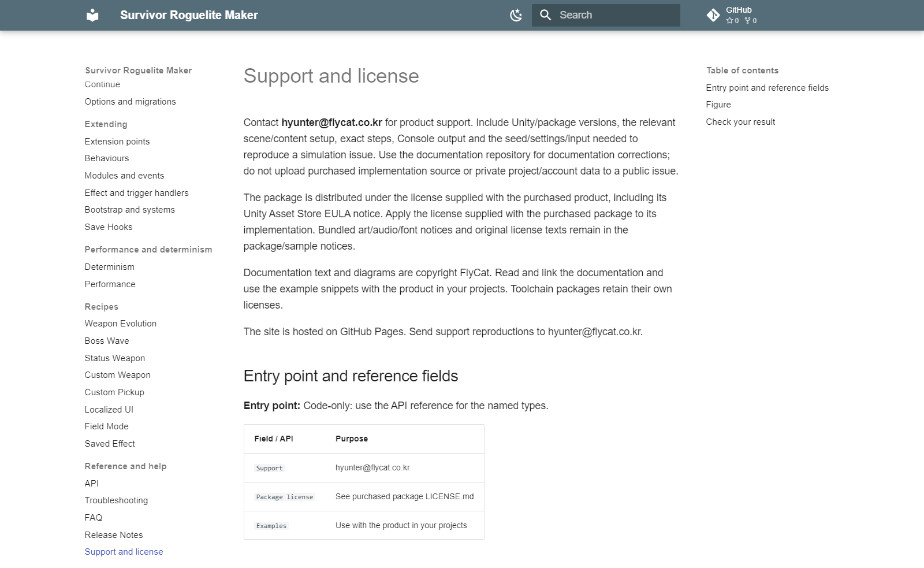Viewport: 924px width, 568px height.
Task: Open Custom Pickup recipe
Action: coord(114,392)
